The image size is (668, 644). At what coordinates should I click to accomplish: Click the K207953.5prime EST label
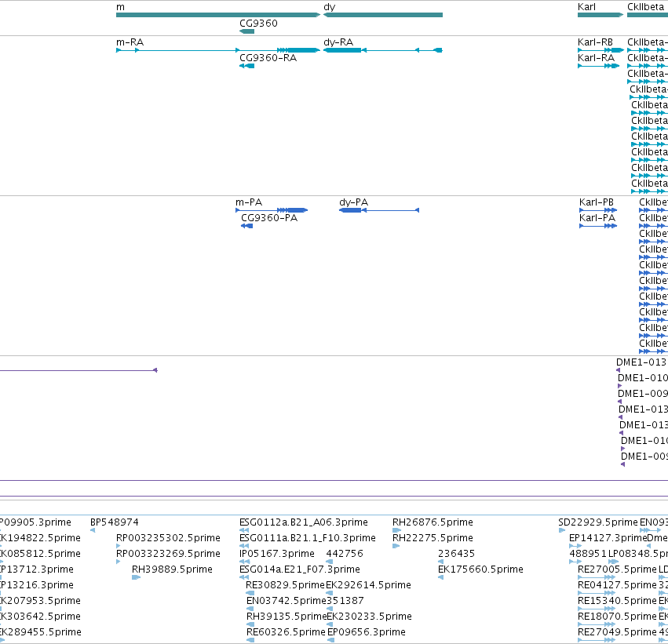coord(41,601)
